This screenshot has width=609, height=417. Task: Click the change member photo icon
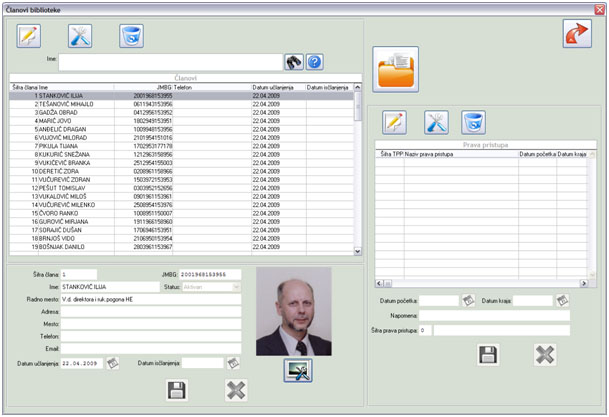point(298,369)
